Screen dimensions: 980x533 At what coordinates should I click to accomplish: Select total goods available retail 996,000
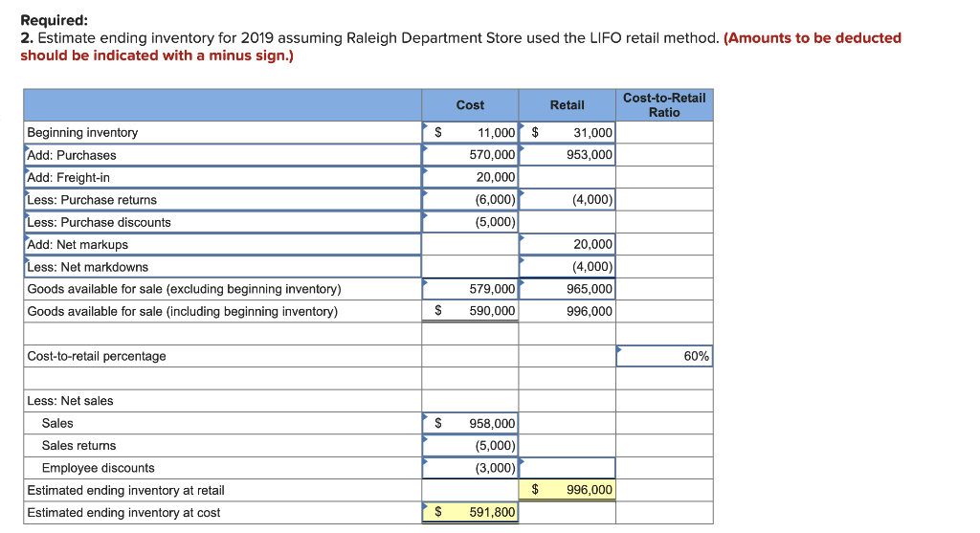tap(567, 311)
